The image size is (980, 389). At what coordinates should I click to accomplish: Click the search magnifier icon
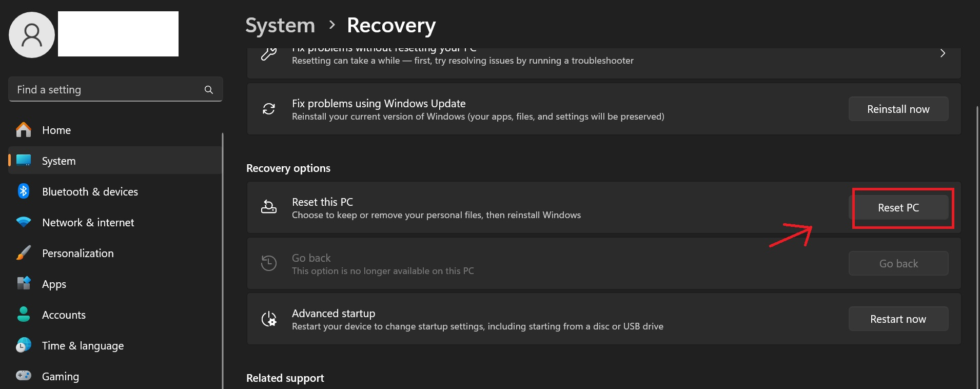tap(209, 90)
